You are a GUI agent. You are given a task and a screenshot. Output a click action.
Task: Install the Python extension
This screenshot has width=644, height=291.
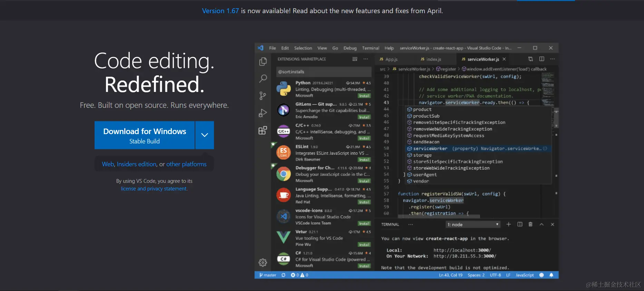[364, 96]
